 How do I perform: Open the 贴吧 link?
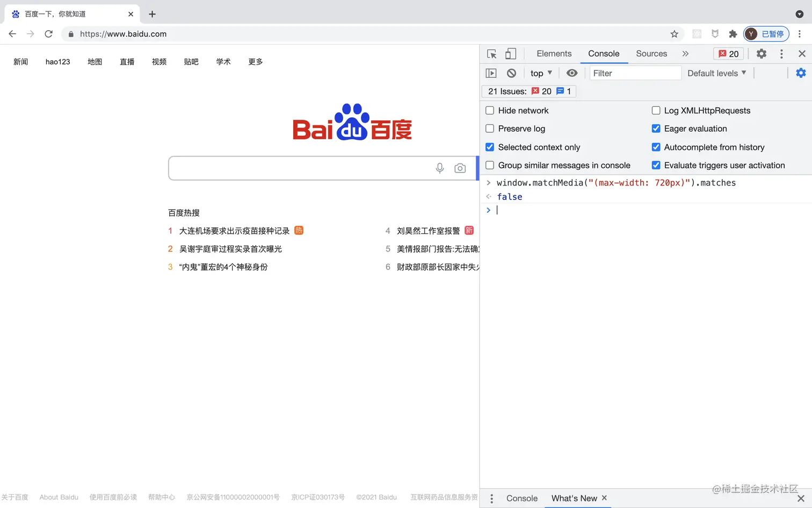[191, 62]
